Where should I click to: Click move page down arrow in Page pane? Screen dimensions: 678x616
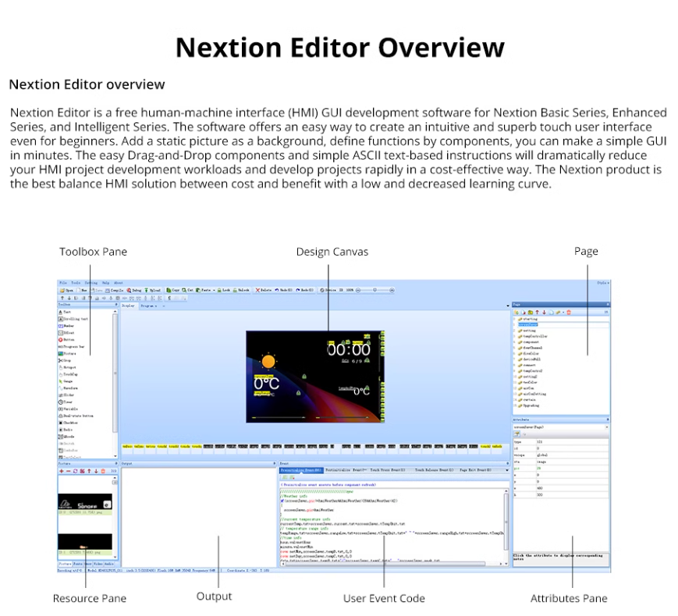(x=544, y=312)
